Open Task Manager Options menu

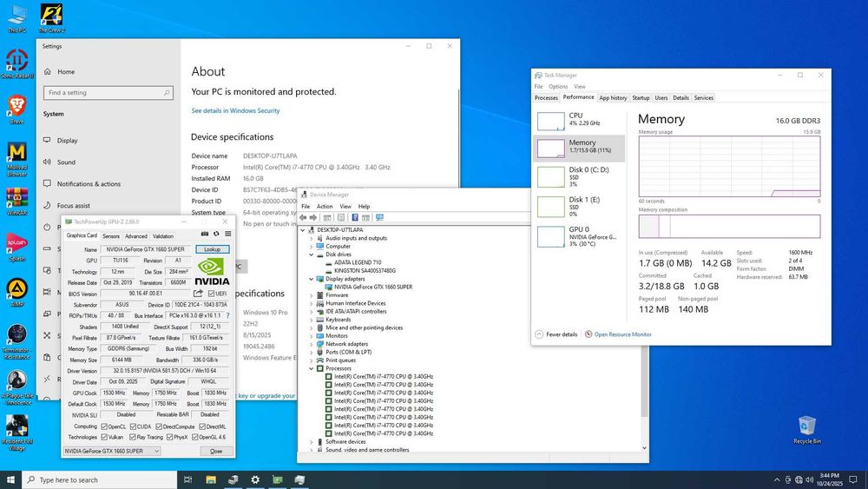(558, 86)
